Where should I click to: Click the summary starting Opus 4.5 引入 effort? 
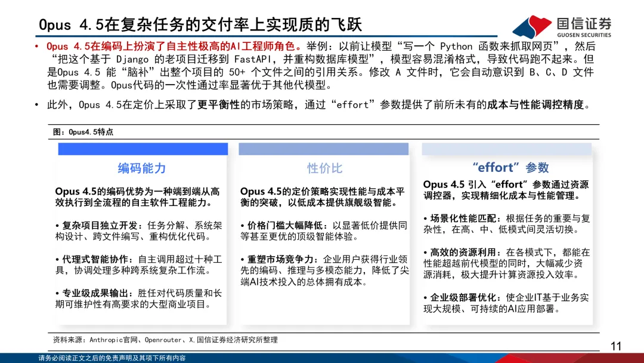[506, 190]
